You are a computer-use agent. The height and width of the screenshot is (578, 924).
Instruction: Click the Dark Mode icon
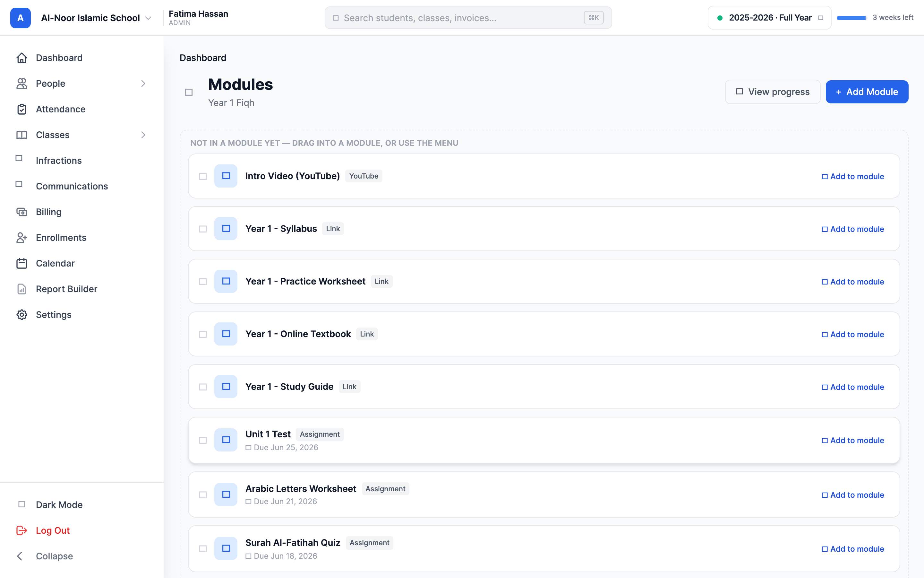coord(22,504)
